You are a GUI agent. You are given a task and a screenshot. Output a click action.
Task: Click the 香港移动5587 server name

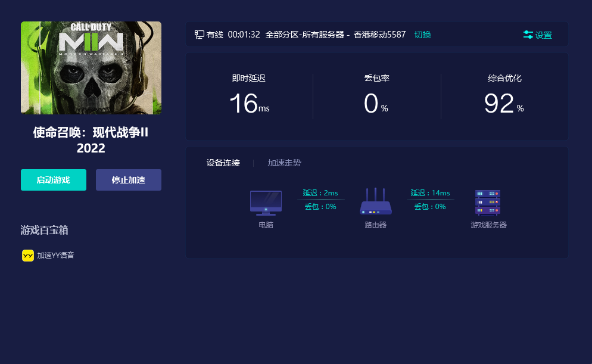pos(379,35)
